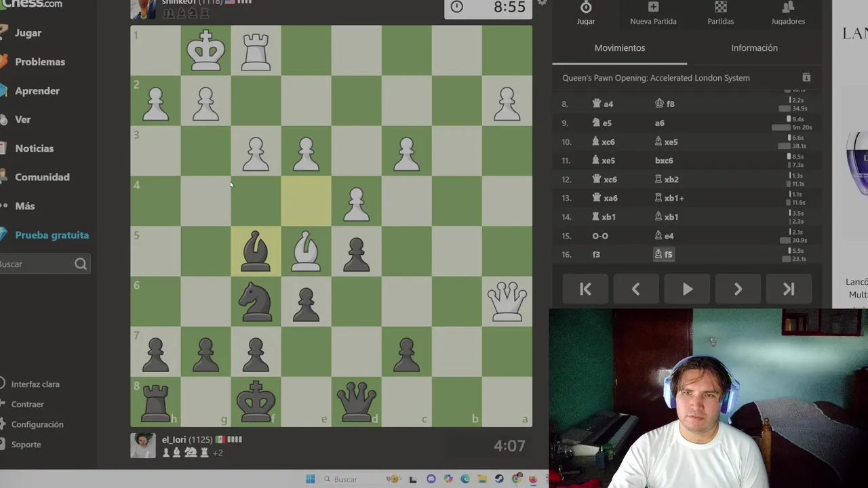Click the white rook beside the king

256,51
